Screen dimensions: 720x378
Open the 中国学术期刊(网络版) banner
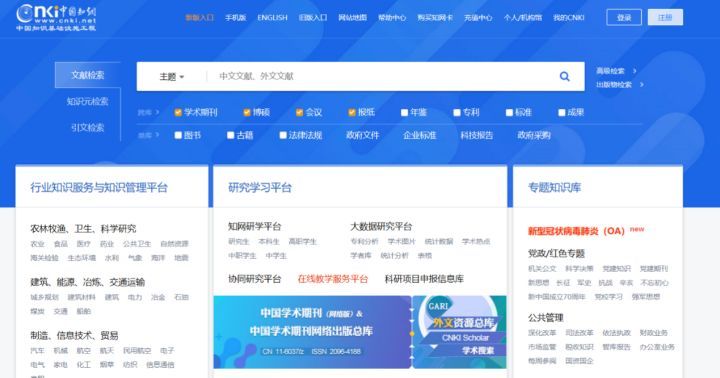point(312,332)
